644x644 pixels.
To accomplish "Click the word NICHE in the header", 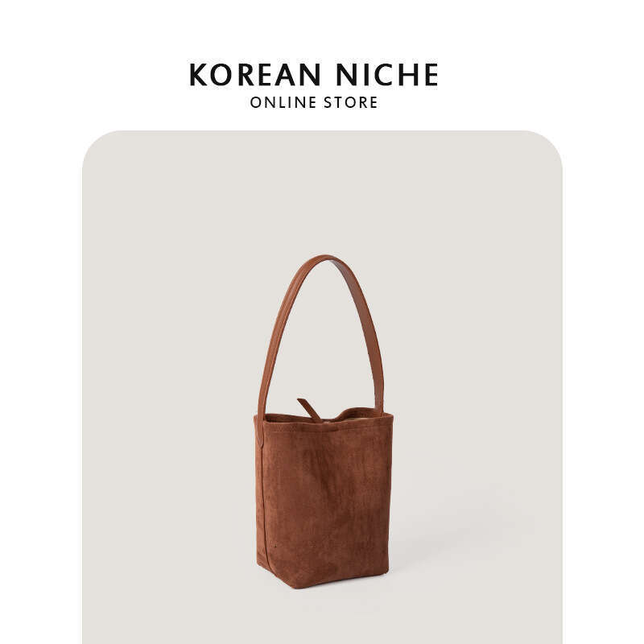I will click(387, 75).
